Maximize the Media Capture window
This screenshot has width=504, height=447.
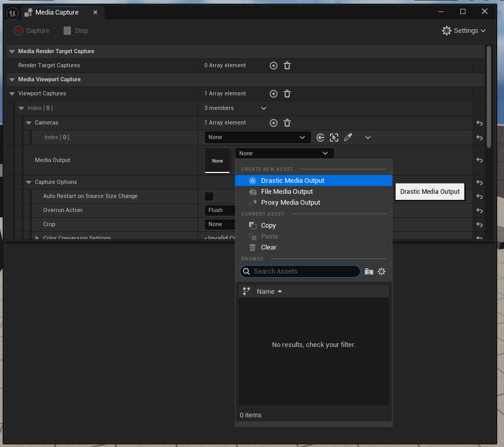pos(463,11)
